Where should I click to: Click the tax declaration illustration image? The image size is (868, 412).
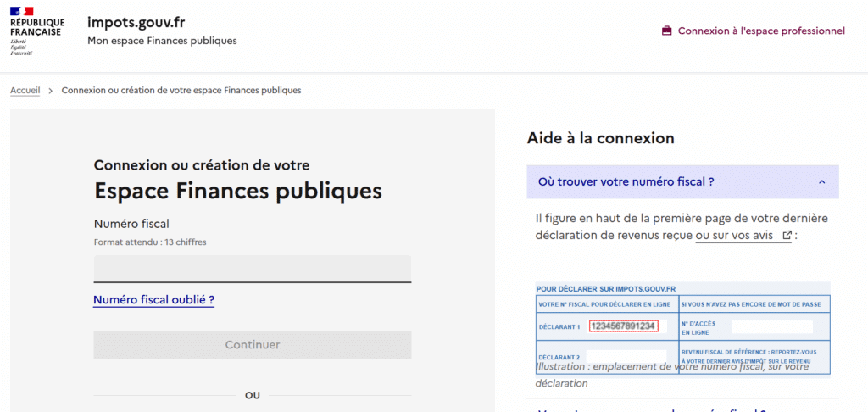click(683, 330)
